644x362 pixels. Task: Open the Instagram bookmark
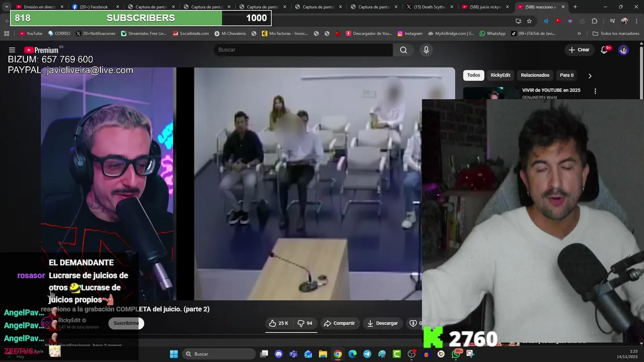410,34
